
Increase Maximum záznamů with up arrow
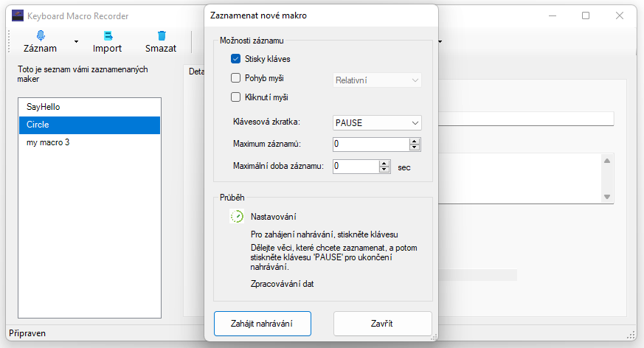pos(415,141)
